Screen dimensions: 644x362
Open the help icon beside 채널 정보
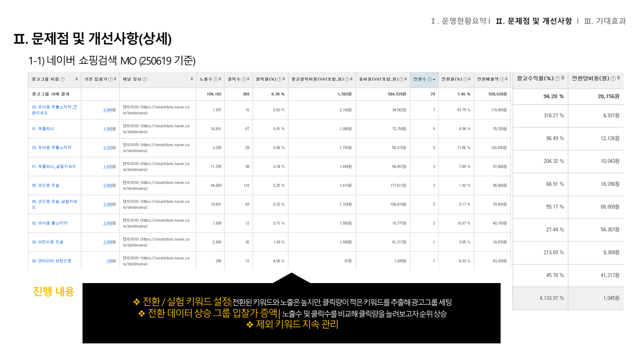[x=145, y=79]
